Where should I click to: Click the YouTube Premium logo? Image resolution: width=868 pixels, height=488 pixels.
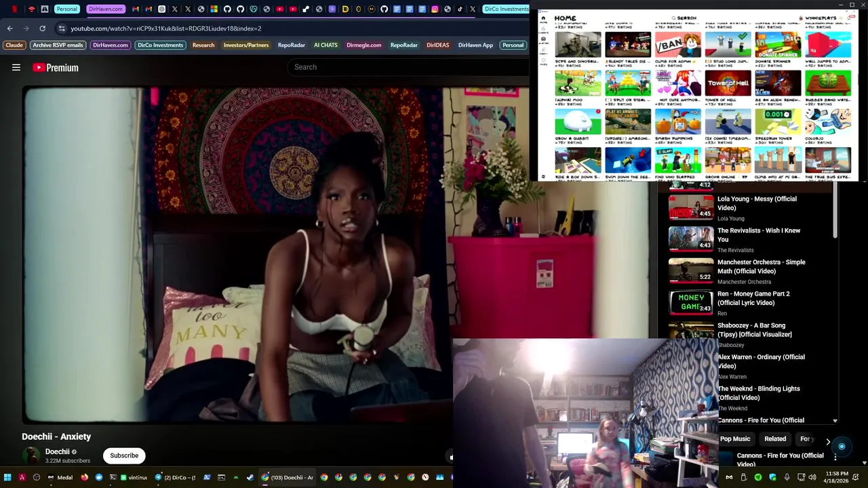[56, 67]
